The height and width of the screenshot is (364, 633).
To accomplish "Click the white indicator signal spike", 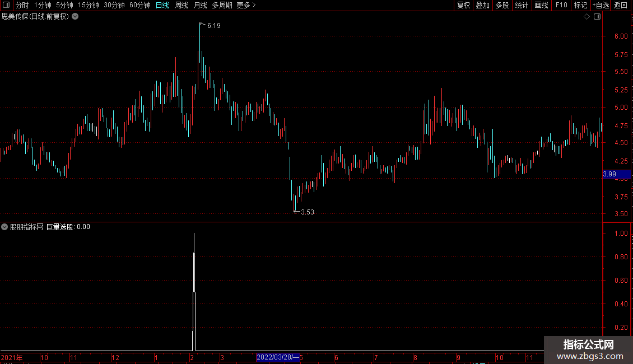I will (x=194, y=292).
